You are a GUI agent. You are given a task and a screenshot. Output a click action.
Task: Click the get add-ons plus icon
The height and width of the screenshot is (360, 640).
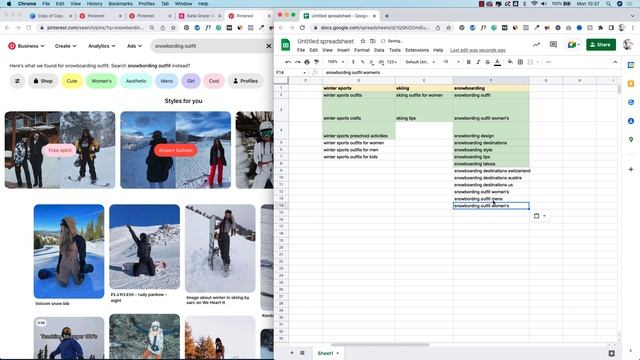tap(631, 169)
